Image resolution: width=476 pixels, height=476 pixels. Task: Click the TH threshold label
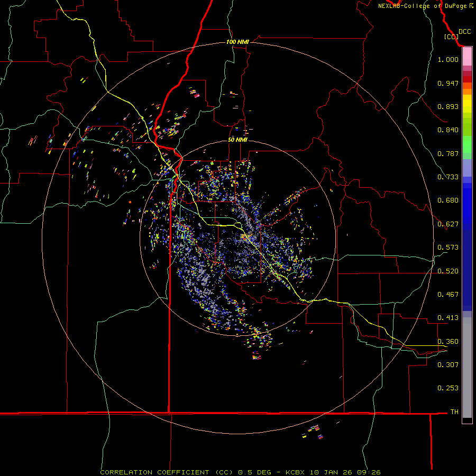[454, 411]
